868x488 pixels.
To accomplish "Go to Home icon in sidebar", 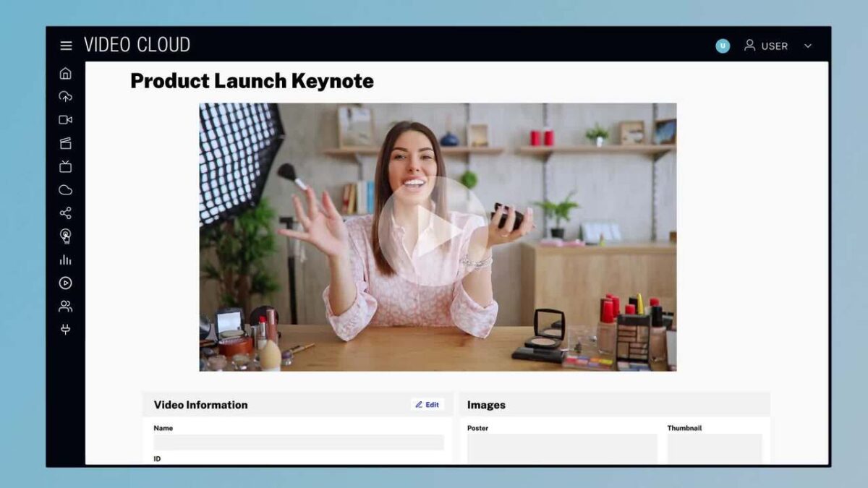I will click(66, 73).
